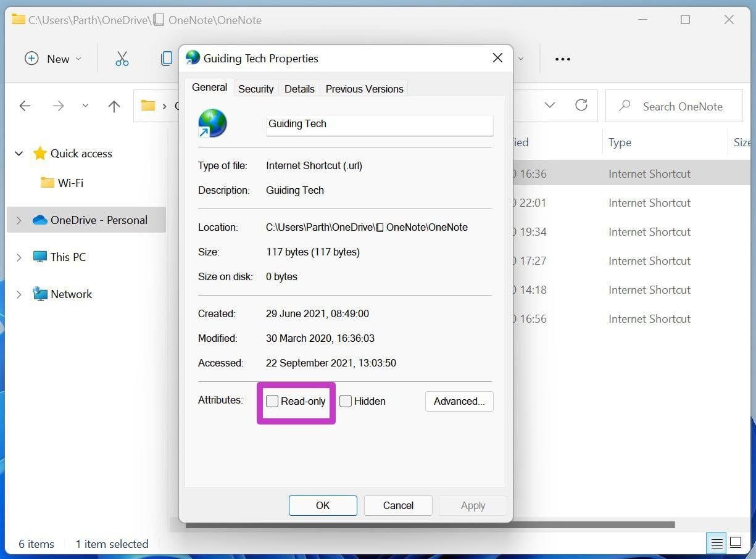
Task: Click the New plus icon in Explorer
Action: coord(31,59)
